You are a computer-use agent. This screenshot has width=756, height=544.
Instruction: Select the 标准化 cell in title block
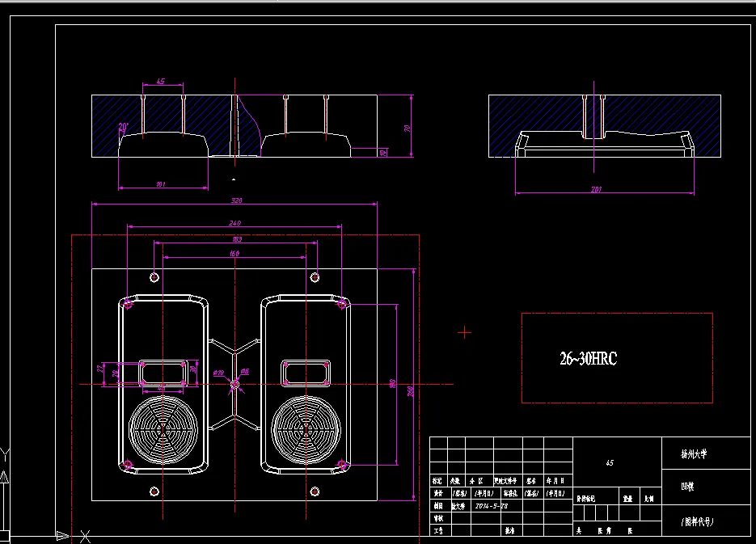509,493
